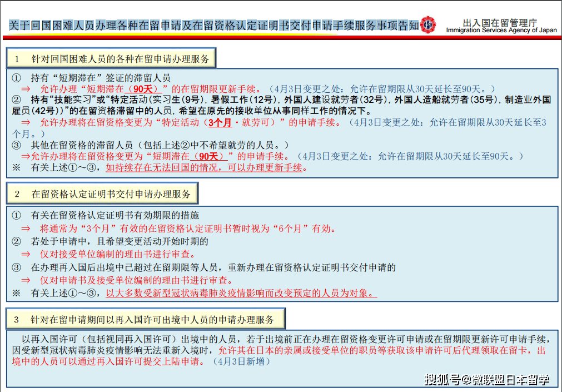The width and height of the screenshot is (562, 392).
Task: Click section heading "3 针对在留申请期间以再入国许可出境中人员的申请办理服务"
Action: [x=146, y=319]
